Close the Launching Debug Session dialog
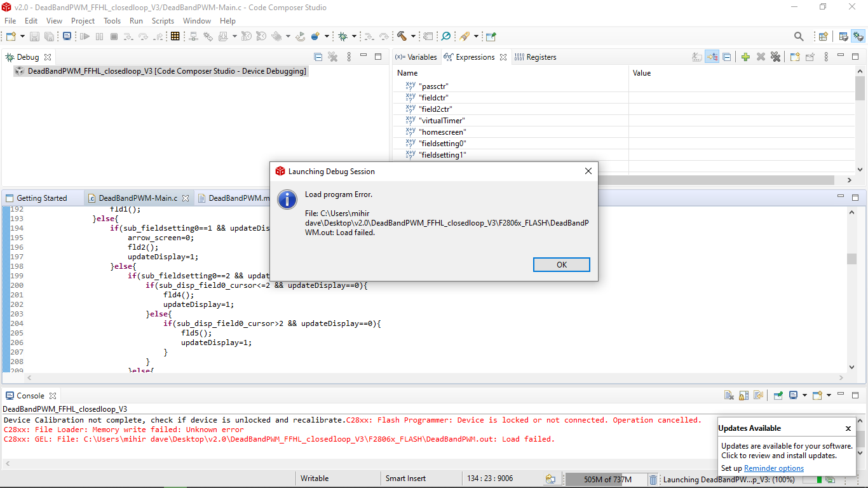Viewport: 868px width, 488px height. pyautogui.click(x=588, y=171)
